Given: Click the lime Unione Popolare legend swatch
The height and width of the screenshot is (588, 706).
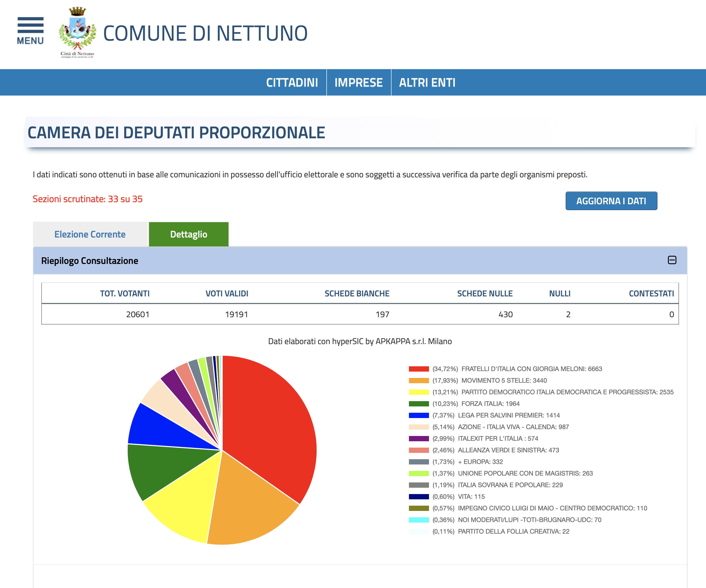Looking at the screenshot, I should click(418, 473).
